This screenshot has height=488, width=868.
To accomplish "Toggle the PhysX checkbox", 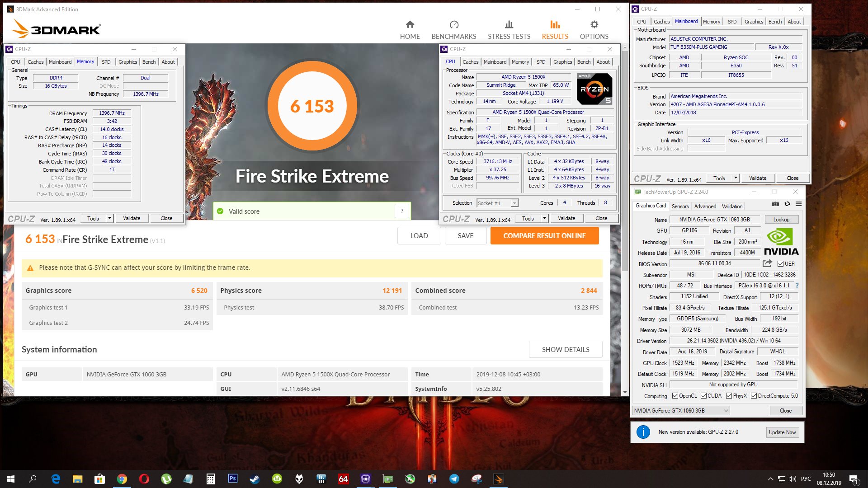I will click(x=729, y=396).
